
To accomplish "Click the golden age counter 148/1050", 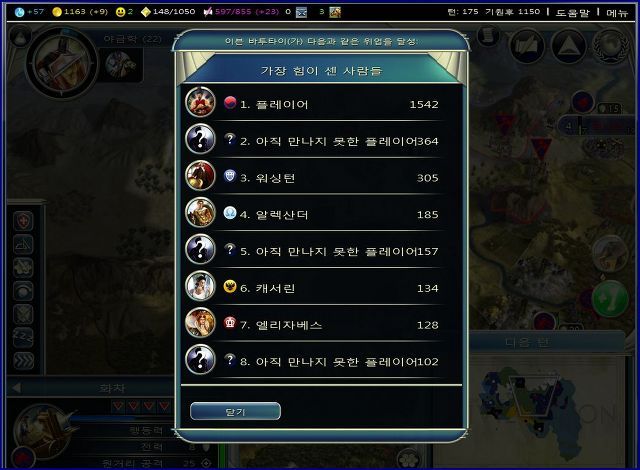I will [174, 12].
